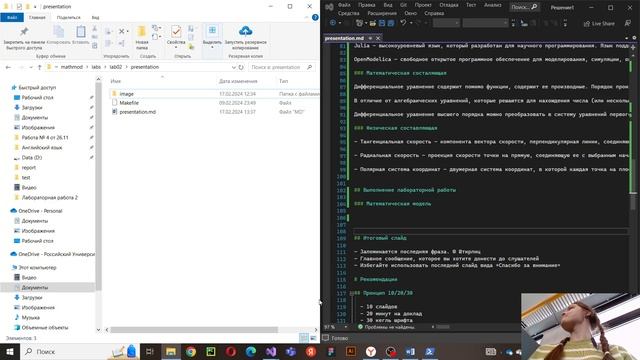Click the Explorer search magnifier icon
This screenshot has width=640, height=360.
[x=309, y=67]
